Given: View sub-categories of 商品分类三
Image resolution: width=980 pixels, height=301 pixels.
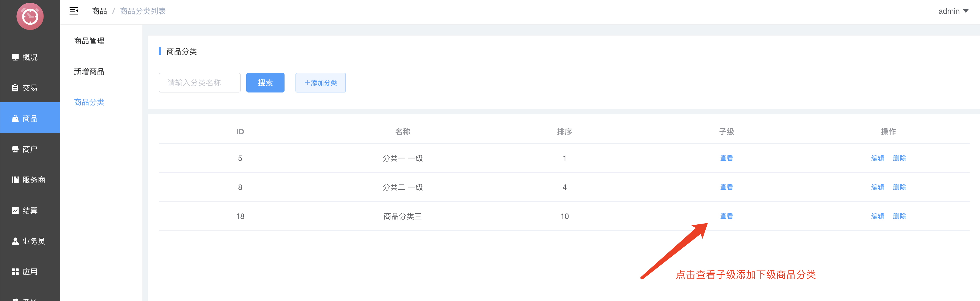Looking at the screenshot, I should tap(726, 216).
